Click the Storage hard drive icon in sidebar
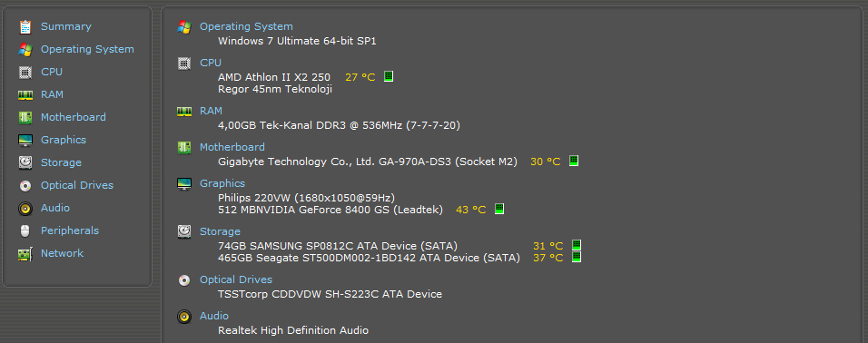This screenshot has height=343, width=868. [x=25, y=162]
